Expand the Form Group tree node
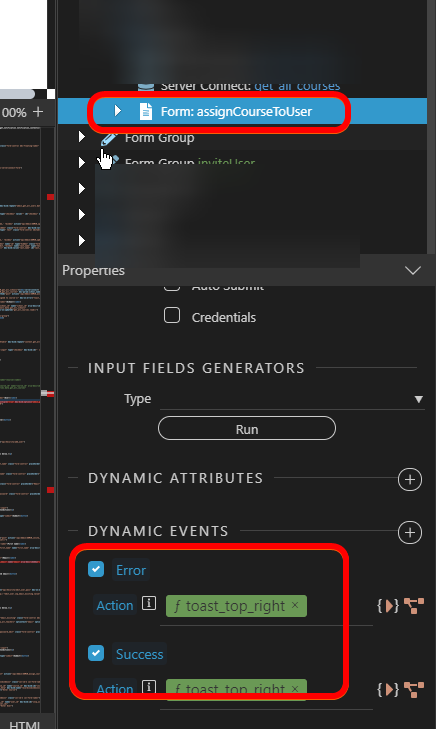This screenshot has height=729, width=436. pos(82,137)
